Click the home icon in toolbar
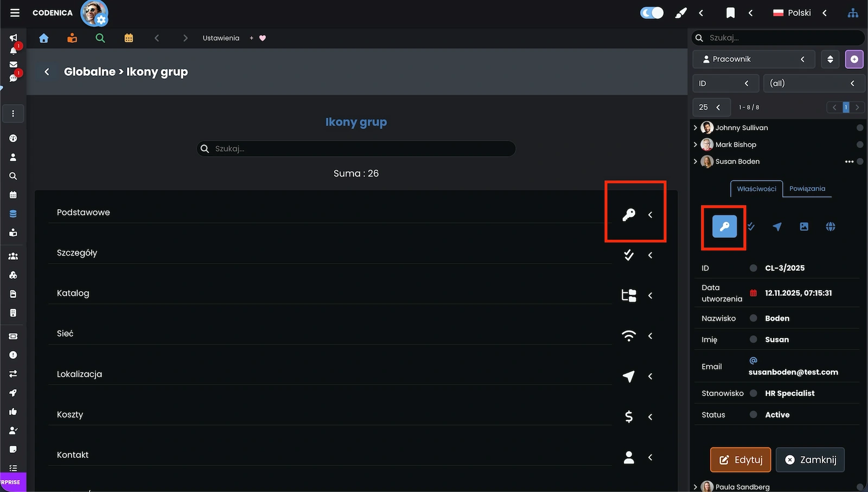The width and height of the screenshot is (868, 492). (x=44, y=38)
